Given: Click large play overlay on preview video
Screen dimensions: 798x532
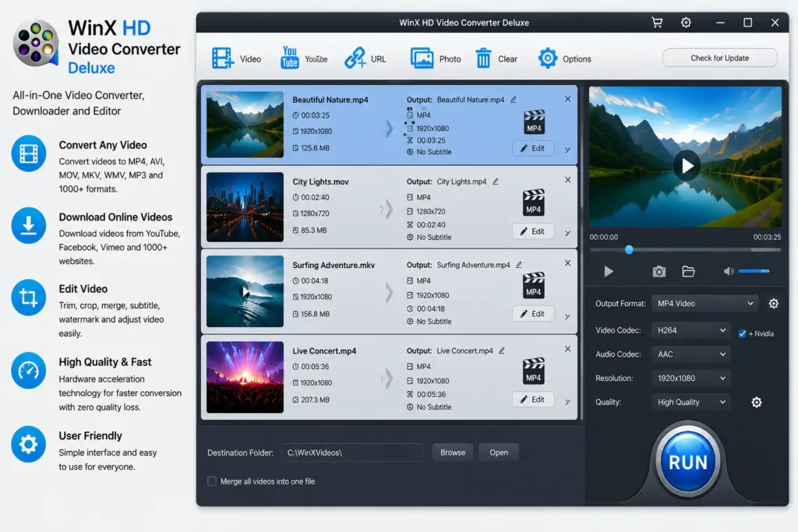Looking at the screenshot, I should click(x=687, y=166).
